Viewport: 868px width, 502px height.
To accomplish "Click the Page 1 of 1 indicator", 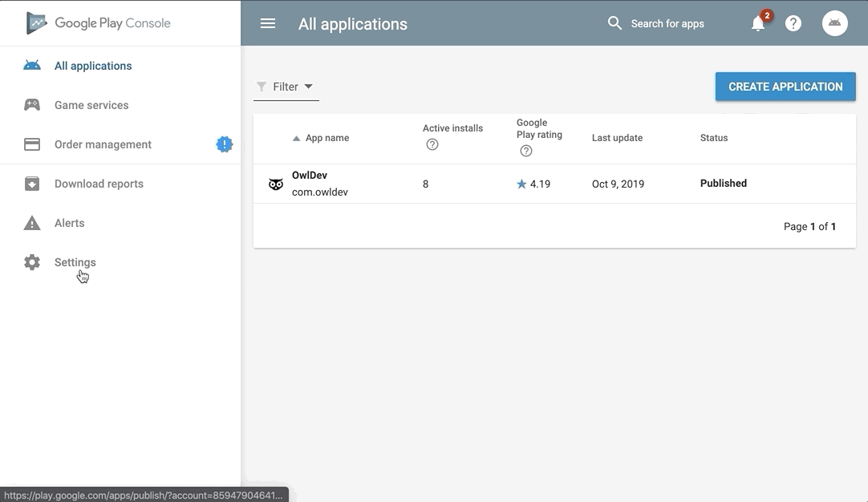I will click(x=810, y=226).
